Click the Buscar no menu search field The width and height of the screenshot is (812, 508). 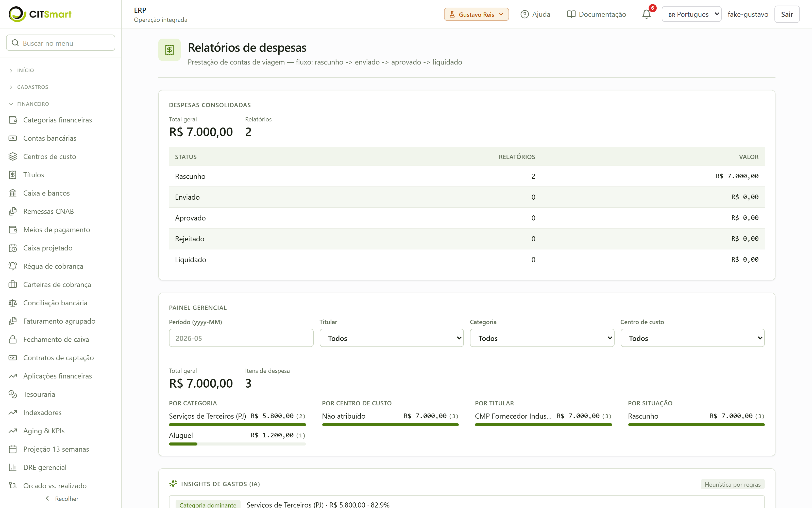(x=60, y=43)
